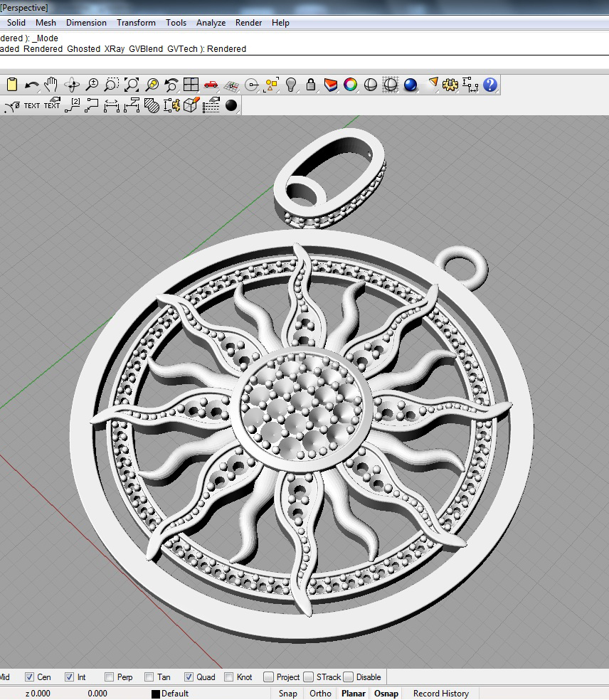Select the Leader [2] annotation icon
609x700 pixels.
coord(73,105)
